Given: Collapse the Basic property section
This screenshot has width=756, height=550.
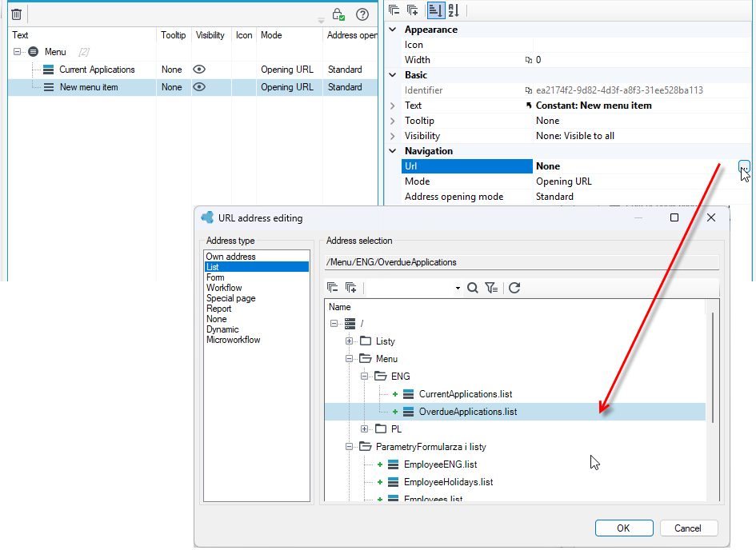Looking at the screenshot, I should pyautogui.click(x=393, y=75).
